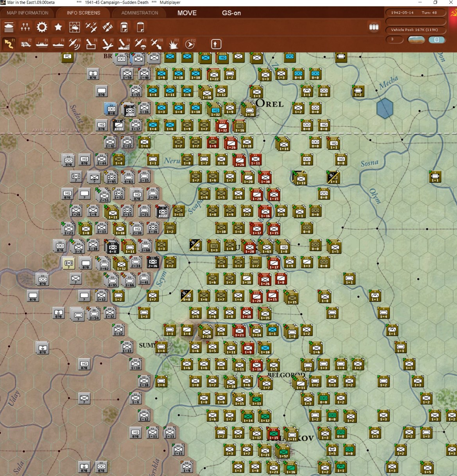This screenshot has width=457, height=476.
Task: Click the pill showing number 3
Action: click(394, 39)
